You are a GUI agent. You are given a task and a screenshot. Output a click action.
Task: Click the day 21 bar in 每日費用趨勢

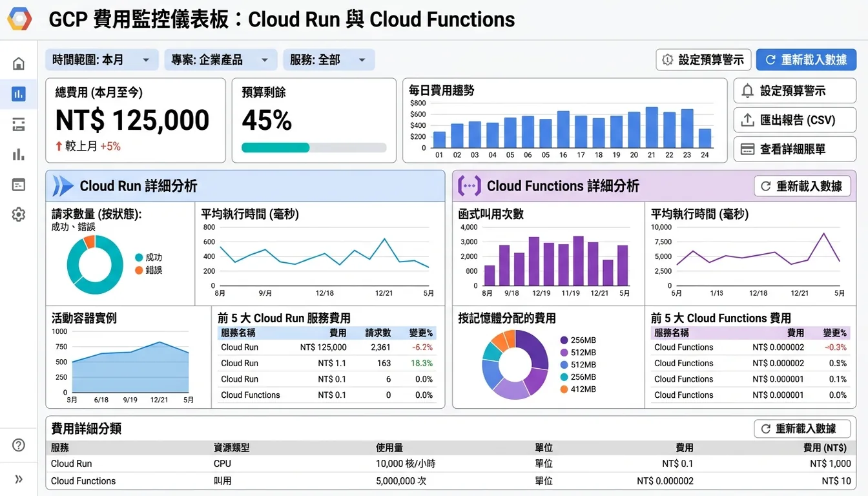(x=652, y=127)
